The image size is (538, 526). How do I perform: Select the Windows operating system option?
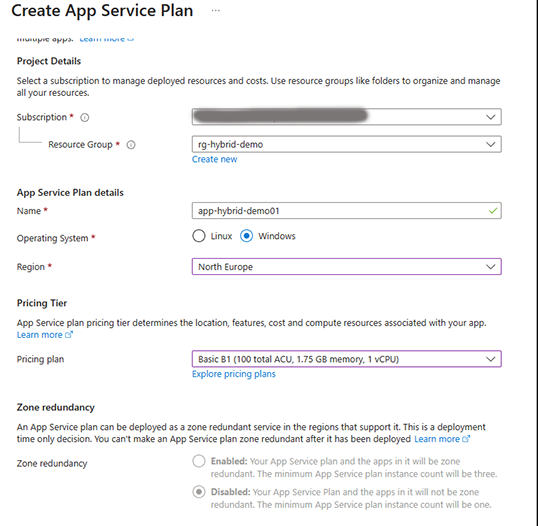coord(246,236)
